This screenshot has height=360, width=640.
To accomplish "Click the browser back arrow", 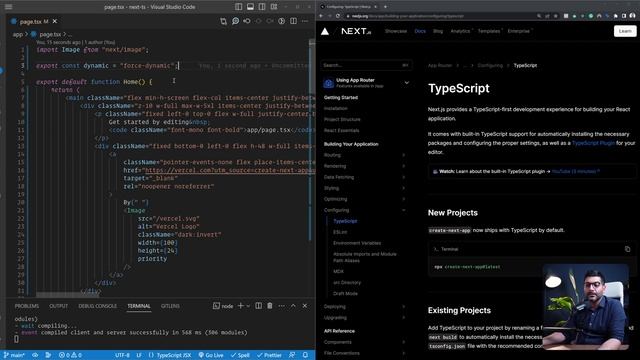I will (321, 16).
